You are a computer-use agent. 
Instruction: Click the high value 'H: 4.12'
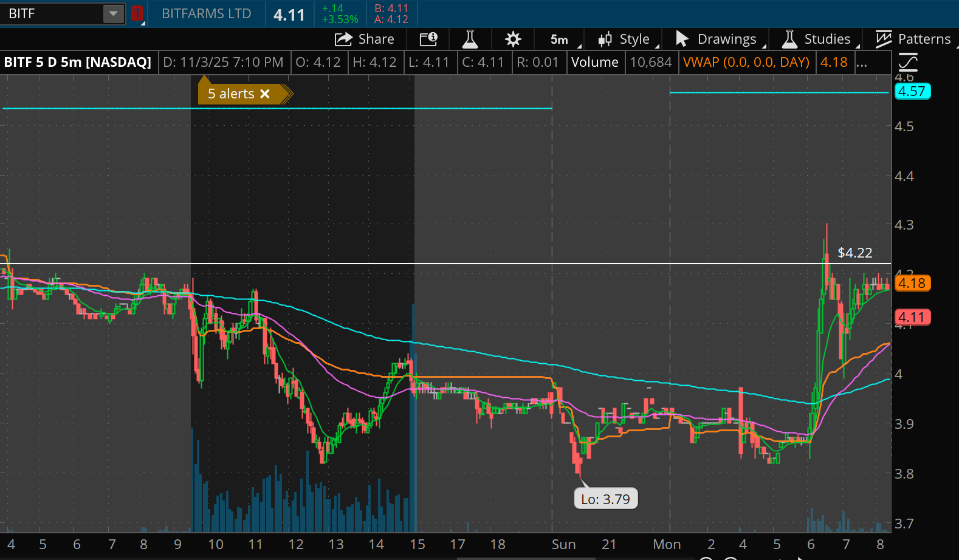point(374,62)
